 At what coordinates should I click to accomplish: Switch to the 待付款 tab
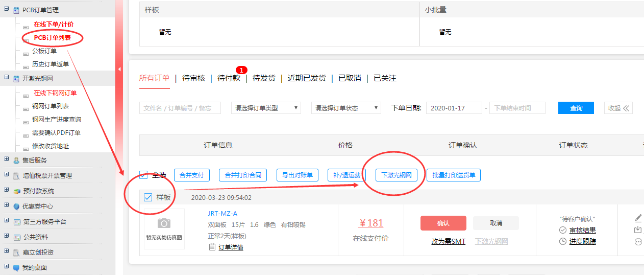click(229, 78)
